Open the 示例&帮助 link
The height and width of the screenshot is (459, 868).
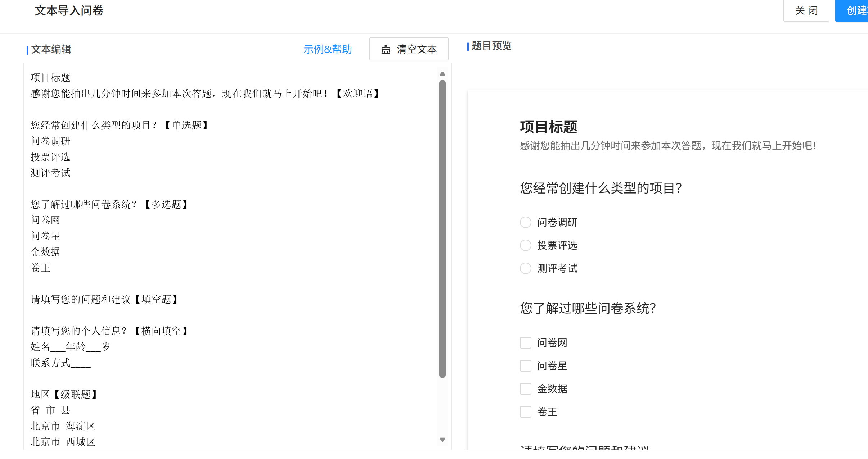click(328, 49)
